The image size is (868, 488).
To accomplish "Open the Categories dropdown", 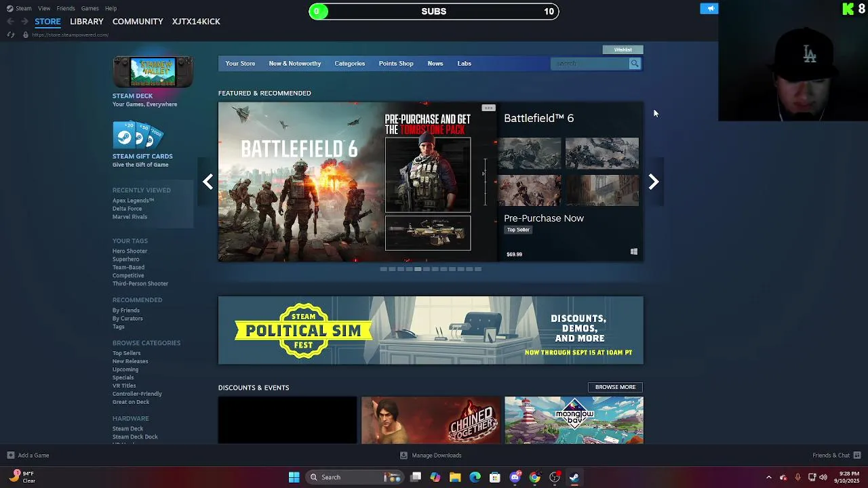I will point(349,64).
